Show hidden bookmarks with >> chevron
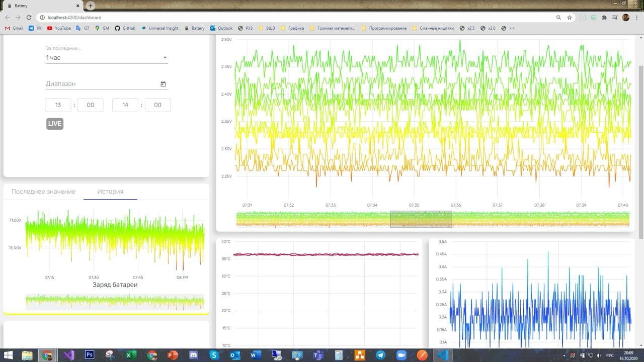Viewport: 644px width, 362px height. 508,28
